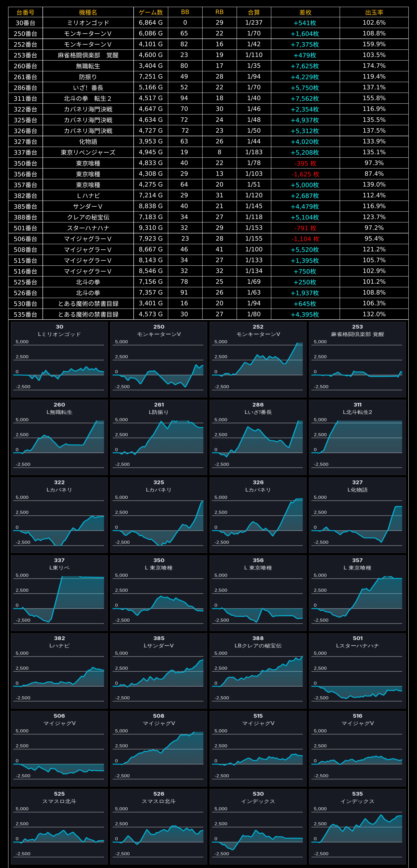Click the 526番台 row number cell
Screen dimensions: 417x868
(x=26, y=293)
